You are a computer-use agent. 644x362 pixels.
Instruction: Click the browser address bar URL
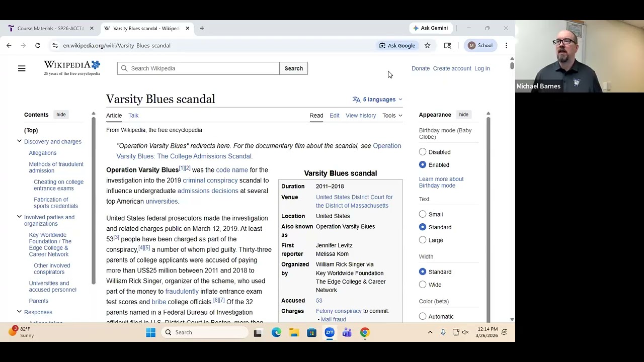[x=117, y=45]
